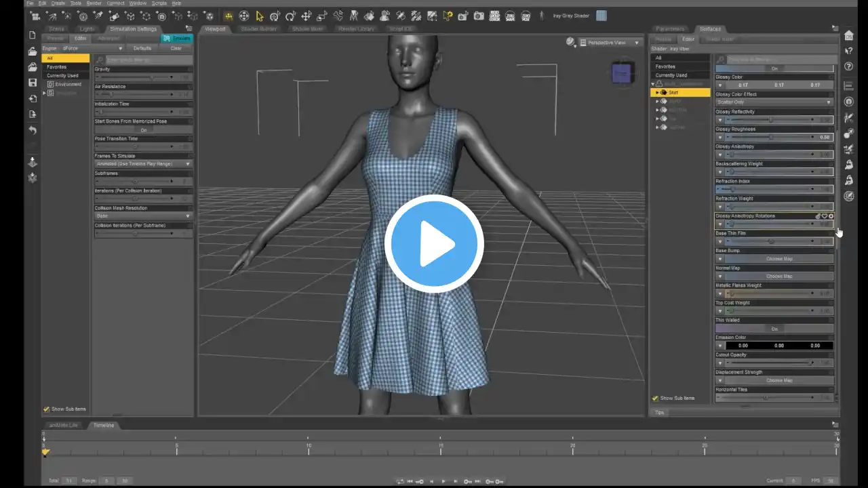Click the Save file icon in left sidebar
The height and width of the screenshot is (488, 868).
coord(32,83)
